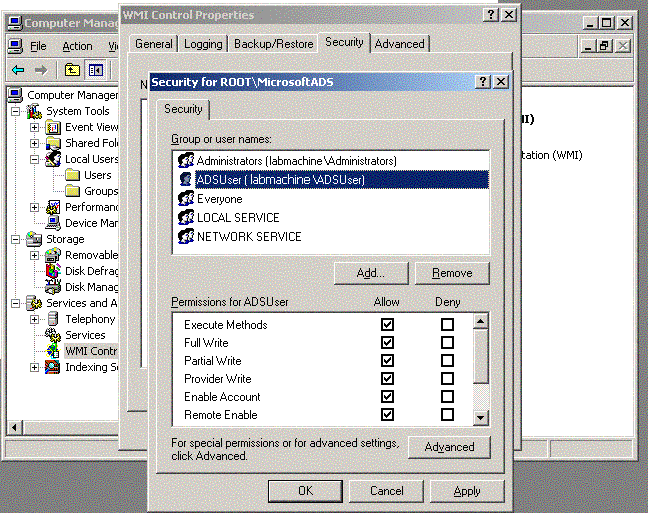Click the Removable Storage icon
Image resolution: width=648 pixels, height=513 pixels.
pos(53,255)
